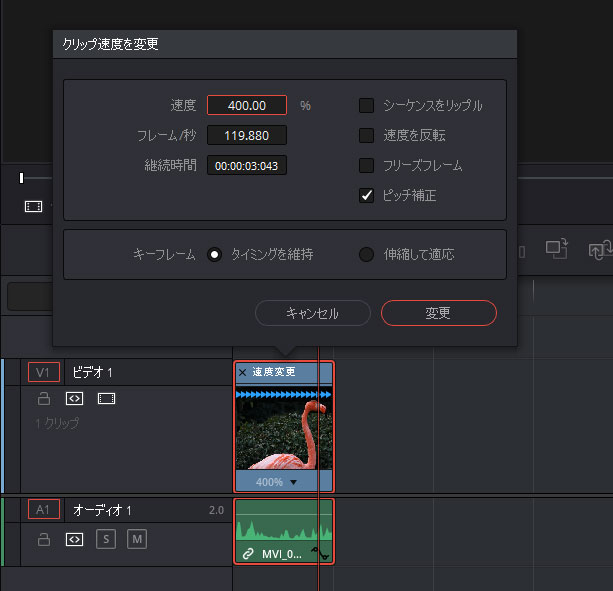This screenshot has width=613, height=591.
Task: Enable 速度を反転 checkbox
Action: coord(366,135)
